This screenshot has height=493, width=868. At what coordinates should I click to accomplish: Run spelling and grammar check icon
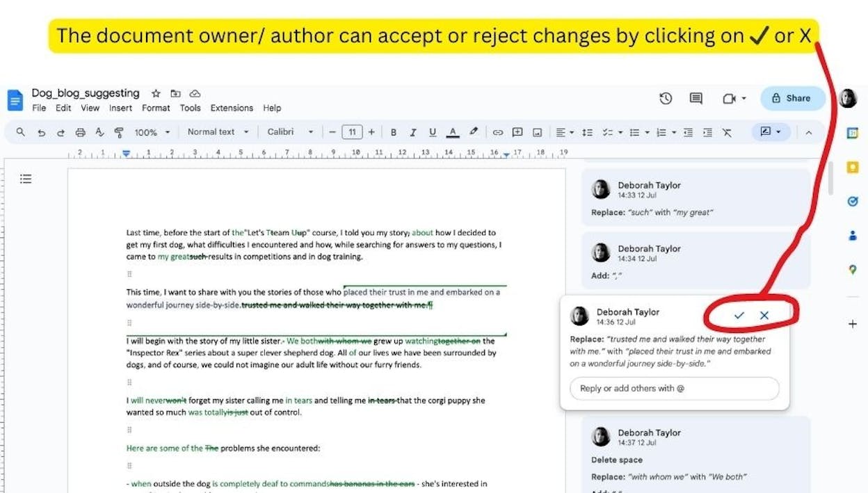(x=99, y=132)
